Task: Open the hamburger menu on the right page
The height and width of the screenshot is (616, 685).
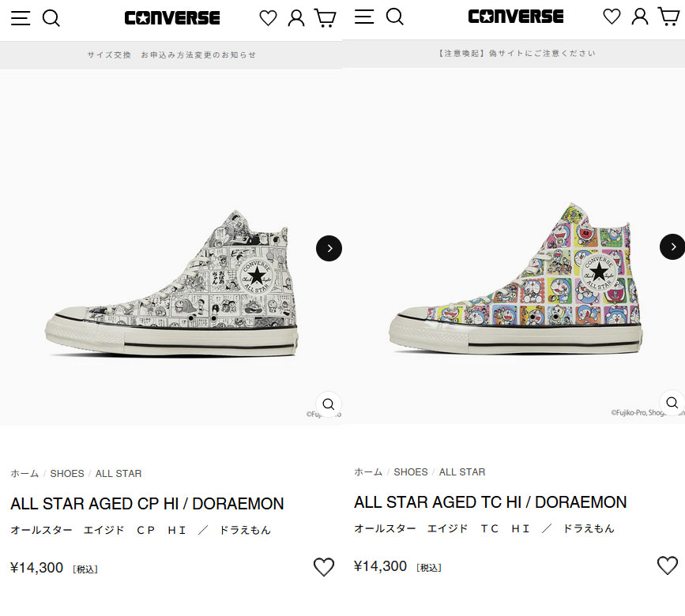Action: pyautogui.click(x=363, y=17)
